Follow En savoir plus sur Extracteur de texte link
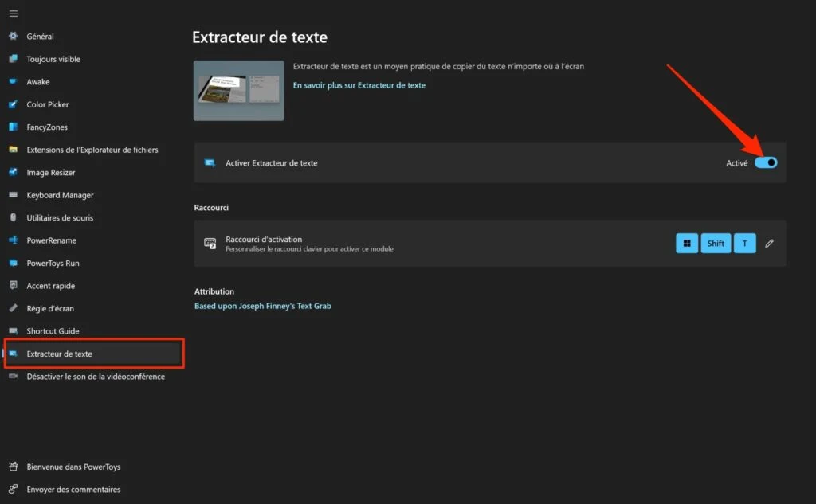The image size is (816, 504). tap(359, 85)
